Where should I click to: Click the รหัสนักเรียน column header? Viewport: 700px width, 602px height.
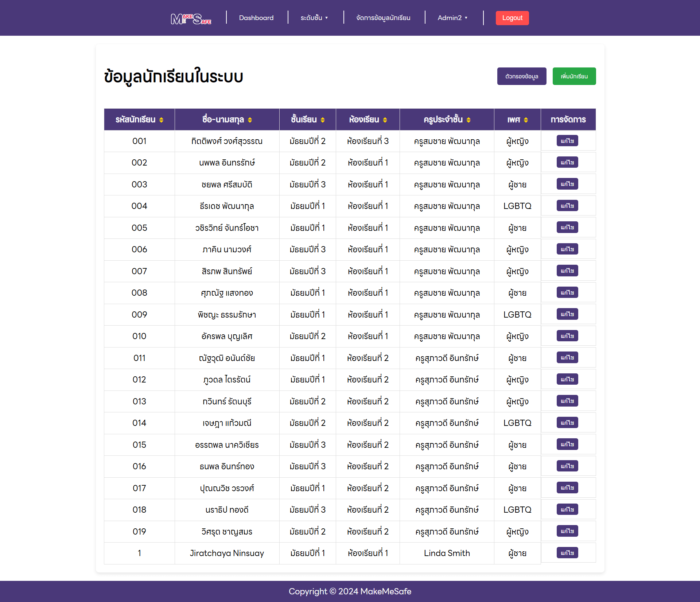click(139, 120)
